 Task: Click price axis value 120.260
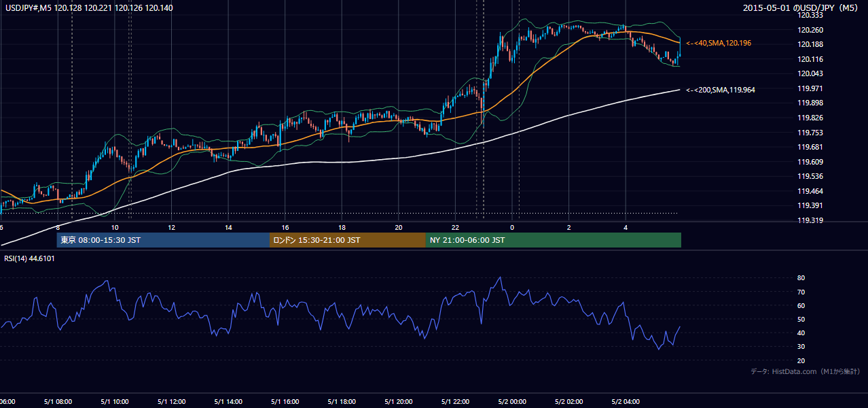[810, 30]
